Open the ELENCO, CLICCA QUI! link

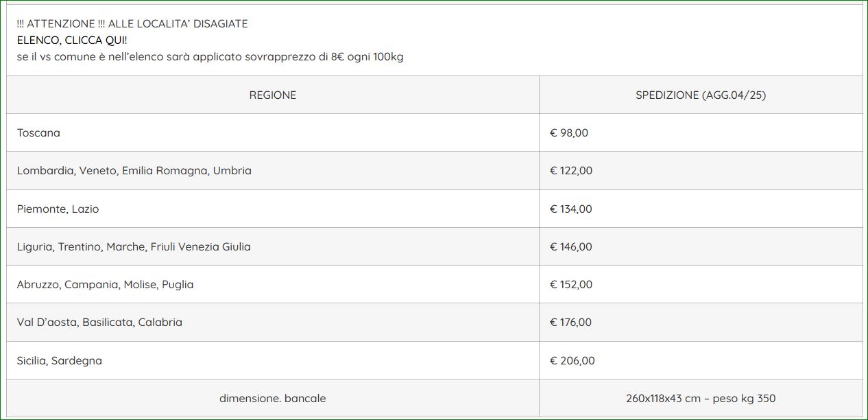point(72,40)
